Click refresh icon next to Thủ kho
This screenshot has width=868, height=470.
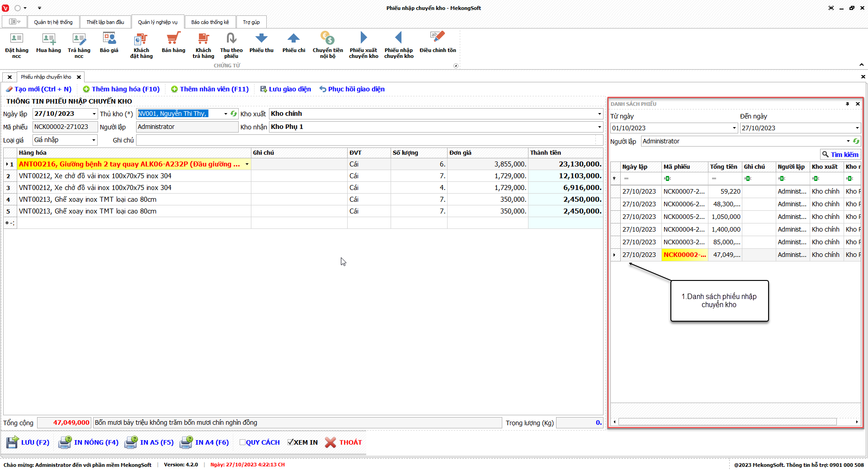pyautogui.click(x=234, y=114)
